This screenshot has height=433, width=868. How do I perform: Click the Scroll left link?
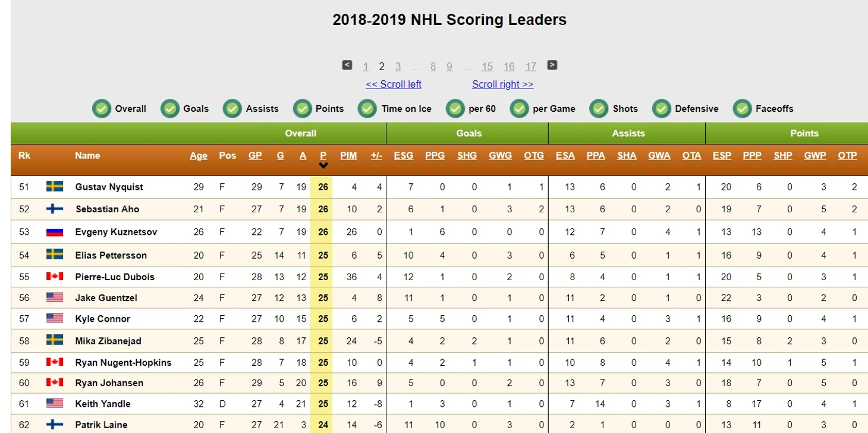(393, 84)
